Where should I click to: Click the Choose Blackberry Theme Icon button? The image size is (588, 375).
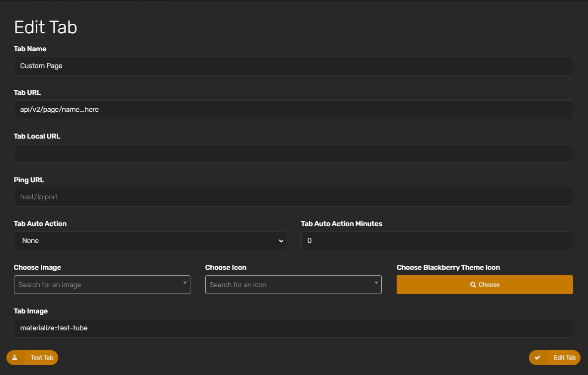coord(485,285)
